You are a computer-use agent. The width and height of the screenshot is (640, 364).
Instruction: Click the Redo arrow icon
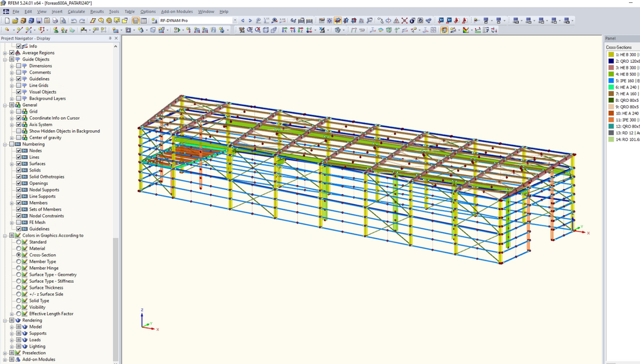tap(82, 21)
